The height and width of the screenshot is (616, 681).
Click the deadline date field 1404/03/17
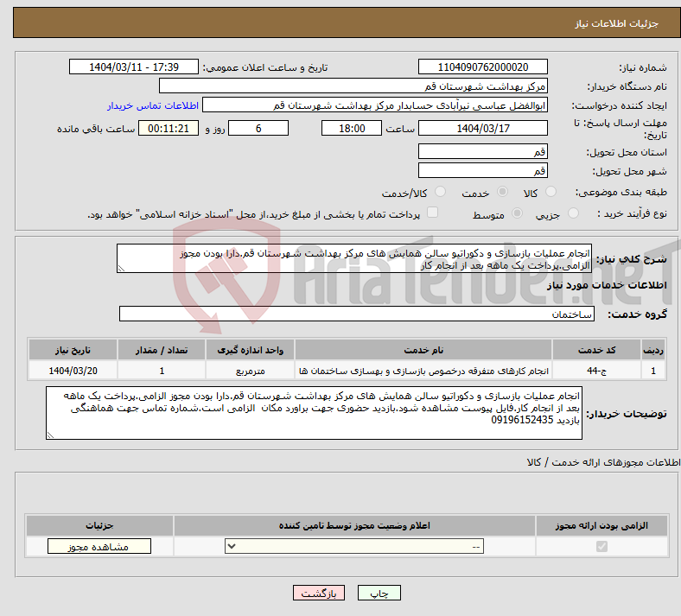pos(482,128)
